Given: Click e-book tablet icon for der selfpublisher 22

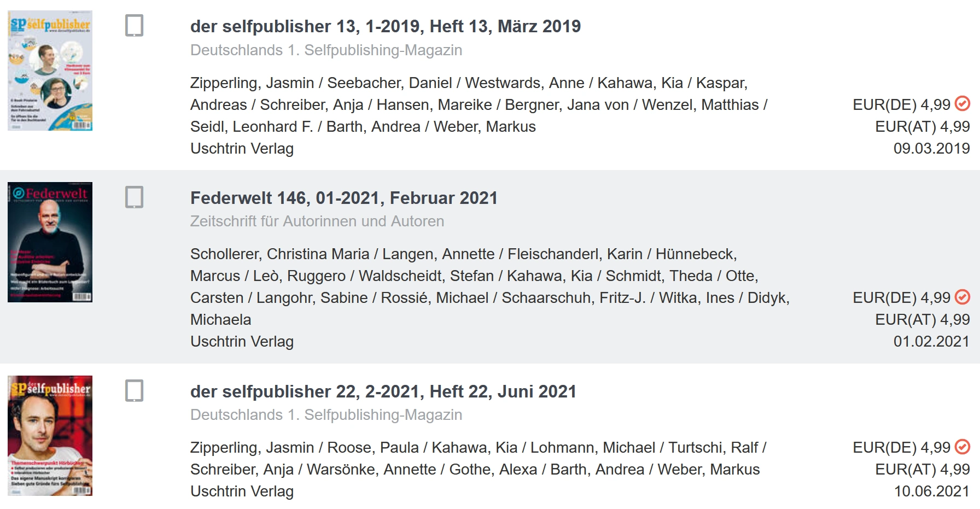Looking at the screenshot, I should click(x=134, y=391).
